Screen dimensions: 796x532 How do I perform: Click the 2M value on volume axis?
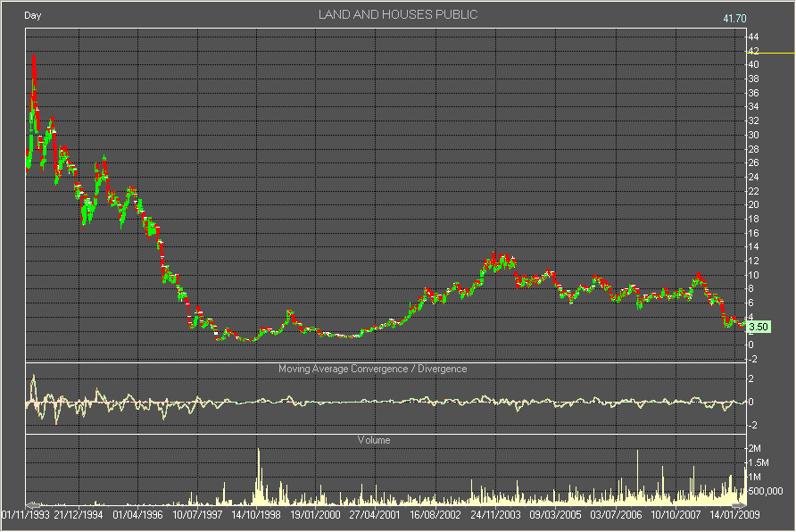pyautogui.click(x=754, y=448)
